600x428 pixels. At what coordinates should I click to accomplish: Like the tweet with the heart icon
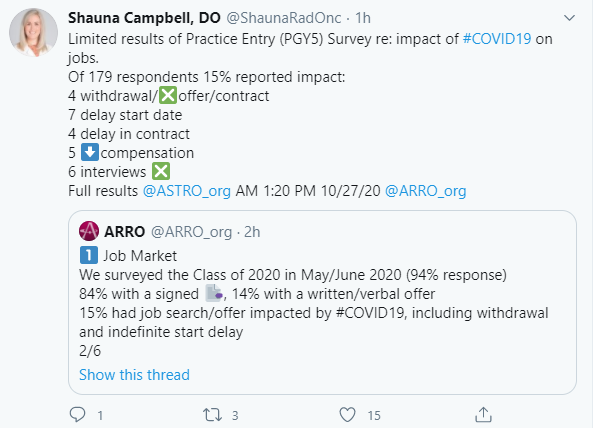[x=348, y=413]
